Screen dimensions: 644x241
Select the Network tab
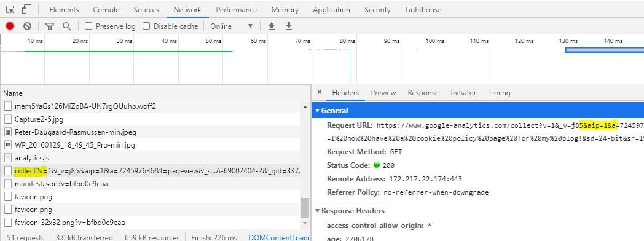[x=187, y=10]
